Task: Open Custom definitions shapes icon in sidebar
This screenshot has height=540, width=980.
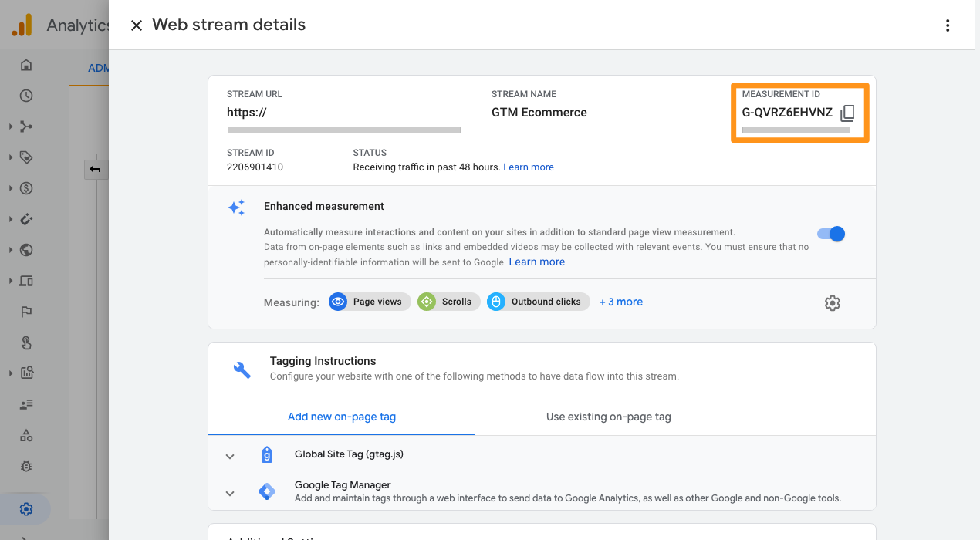Action: (26, 435)
